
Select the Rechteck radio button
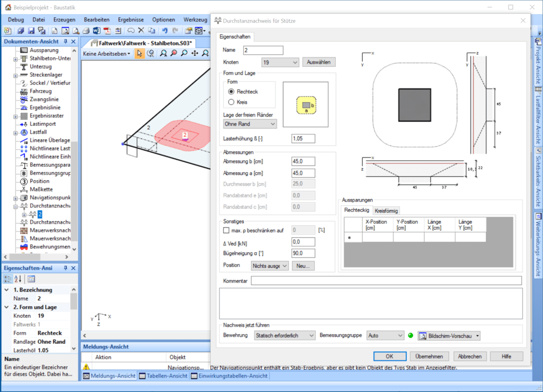click(231, 92)
